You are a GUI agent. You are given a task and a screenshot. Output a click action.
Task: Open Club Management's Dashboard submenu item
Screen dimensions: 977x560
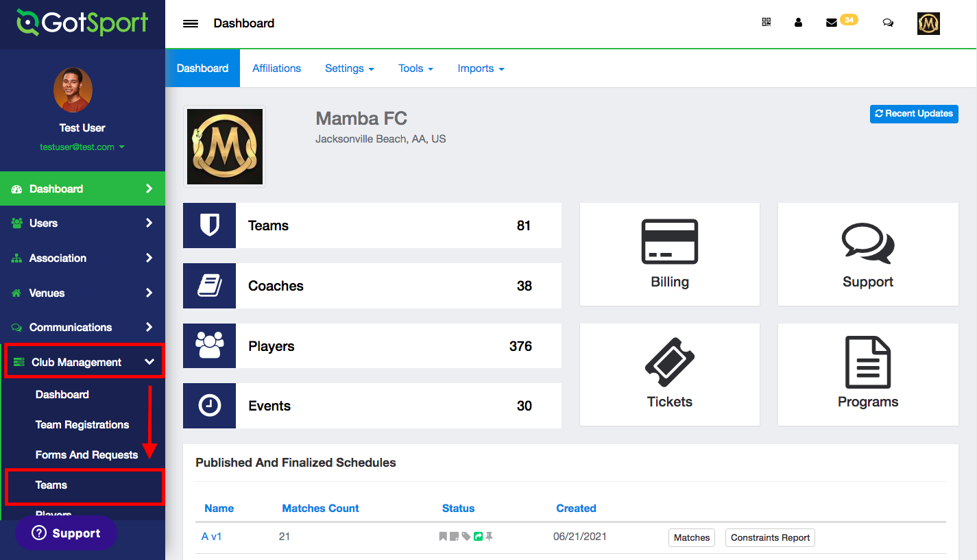tap(62, 395)
